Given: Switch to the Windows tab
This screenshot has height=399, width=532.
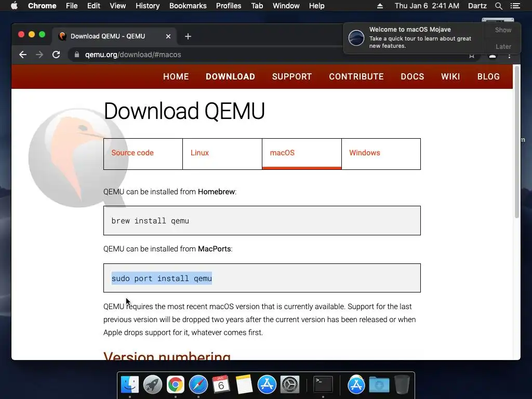Looking at the screenshot, I should 381,154.
